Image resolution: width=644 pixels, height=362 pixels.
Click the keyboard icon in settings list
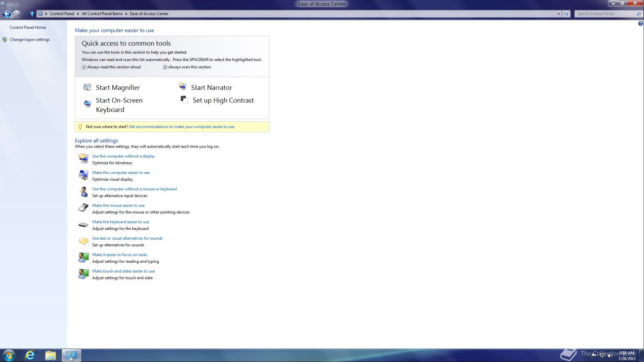tap(83, 225)
